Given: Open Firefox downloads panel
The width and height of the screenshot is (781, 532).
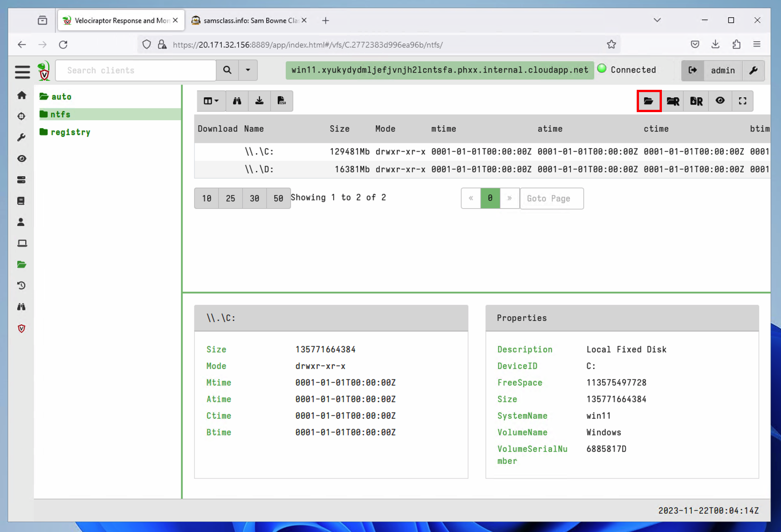Looking at the screenshot, I should 716,45.
